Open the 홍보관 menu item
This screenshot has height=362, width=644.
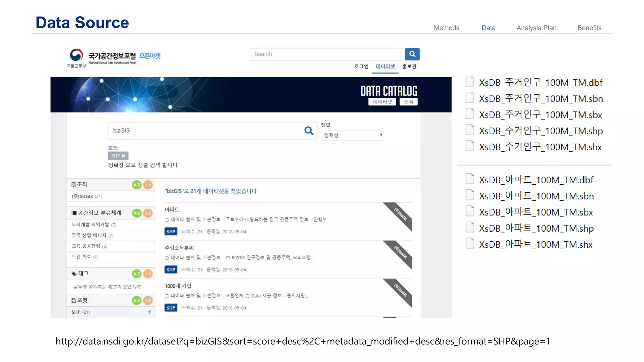409,67
